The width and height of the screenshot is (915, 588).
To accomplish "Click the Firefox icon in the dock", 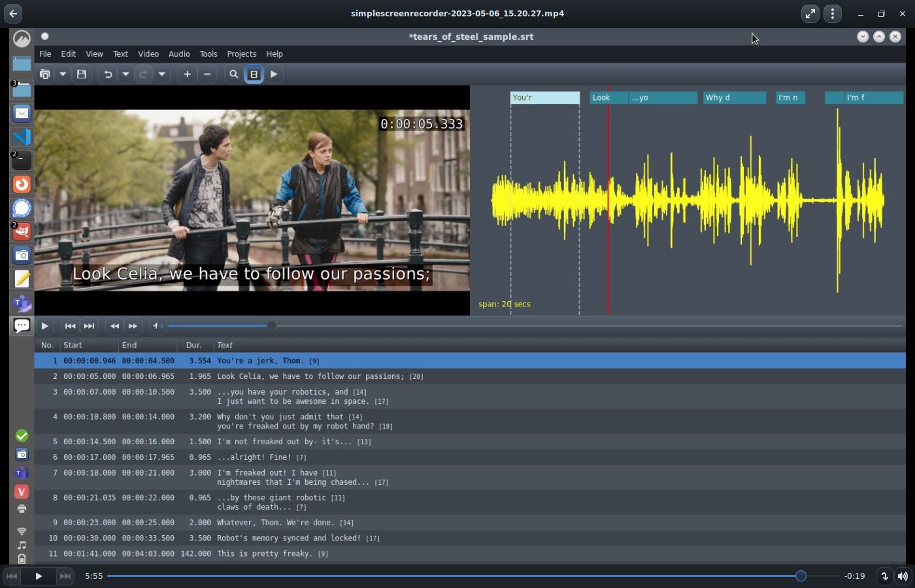I will pos(22,184).
